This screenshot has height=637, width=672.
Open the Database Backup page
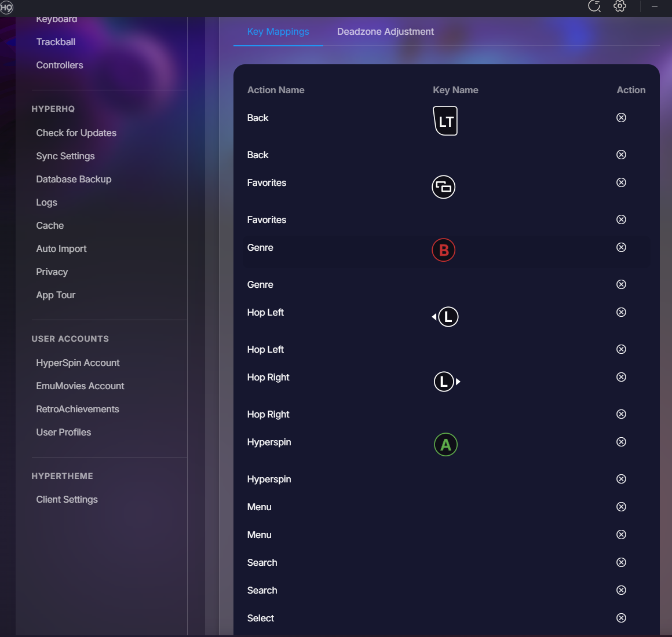(74, 180)
